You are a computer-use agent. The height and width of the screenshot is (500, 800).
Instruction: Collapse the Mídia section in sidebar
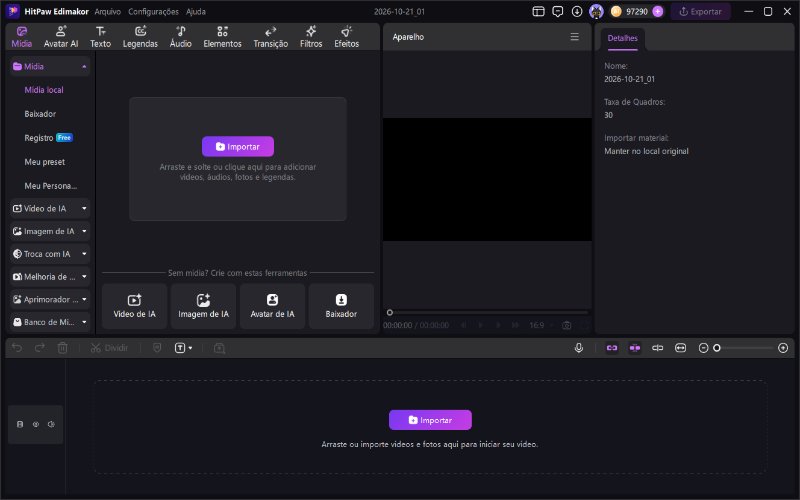49,66
